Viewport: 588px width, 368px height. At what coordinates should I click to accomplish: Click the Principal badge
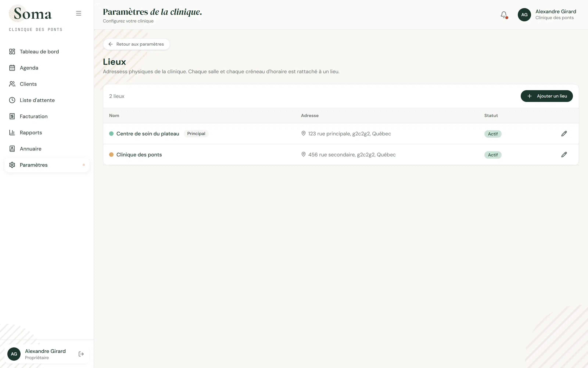tap(196, 134)
